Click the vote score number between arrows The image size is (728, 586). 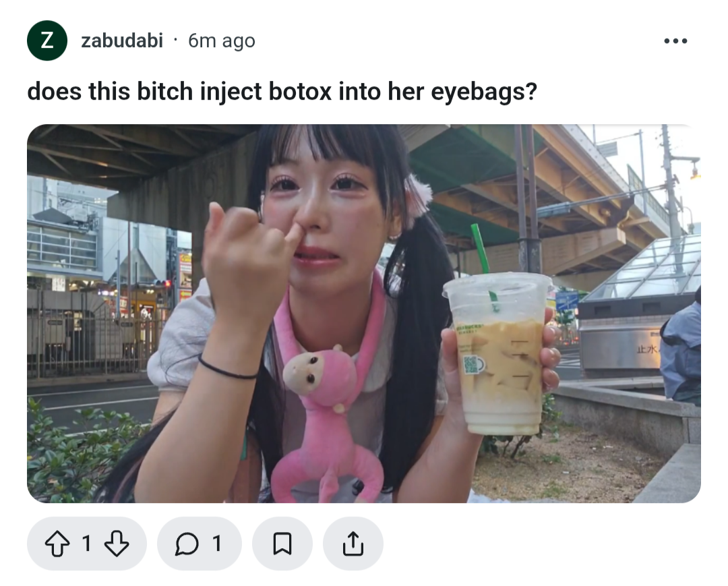pos(86,544)
